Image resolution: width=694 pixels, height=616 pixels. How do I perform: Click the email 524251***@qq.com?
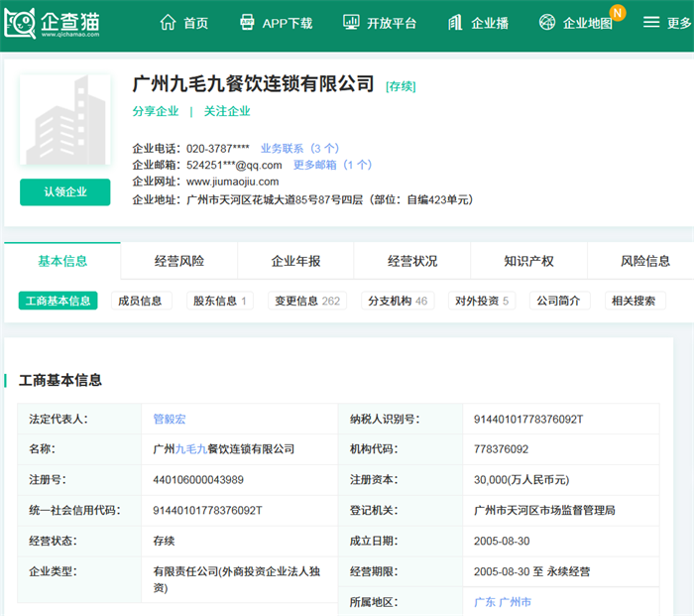(x=234, y=166)
